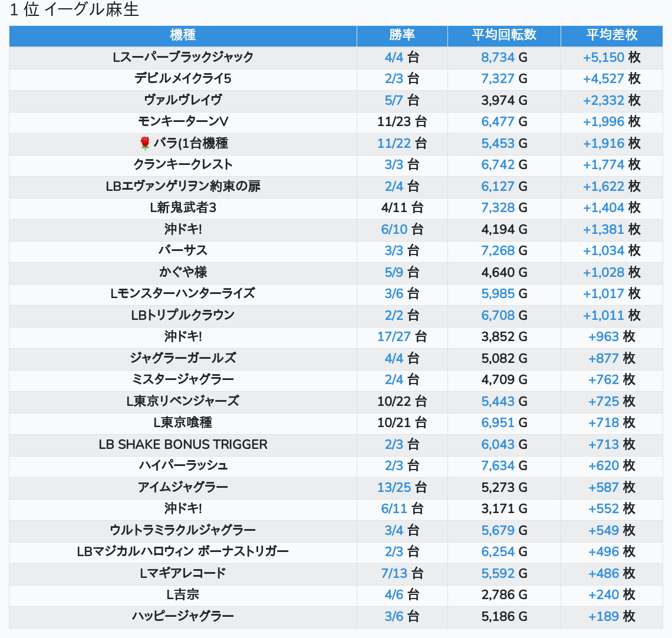Select the 7/13 台 Lマギアレコード win rate
This screenshot has height=638, width=672.
[x=394, y=573]
